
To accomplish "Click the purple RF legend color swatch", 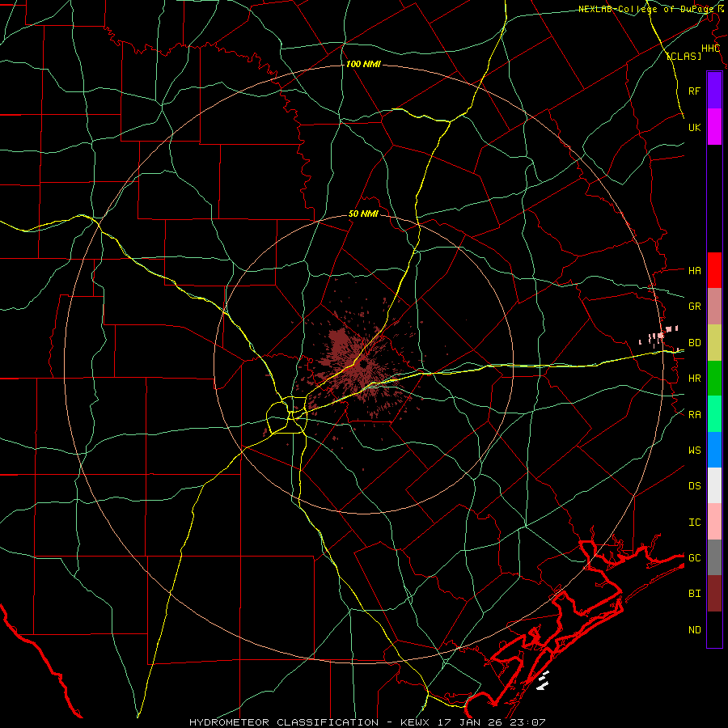I will pyautogui.click(x=714, y=91).
